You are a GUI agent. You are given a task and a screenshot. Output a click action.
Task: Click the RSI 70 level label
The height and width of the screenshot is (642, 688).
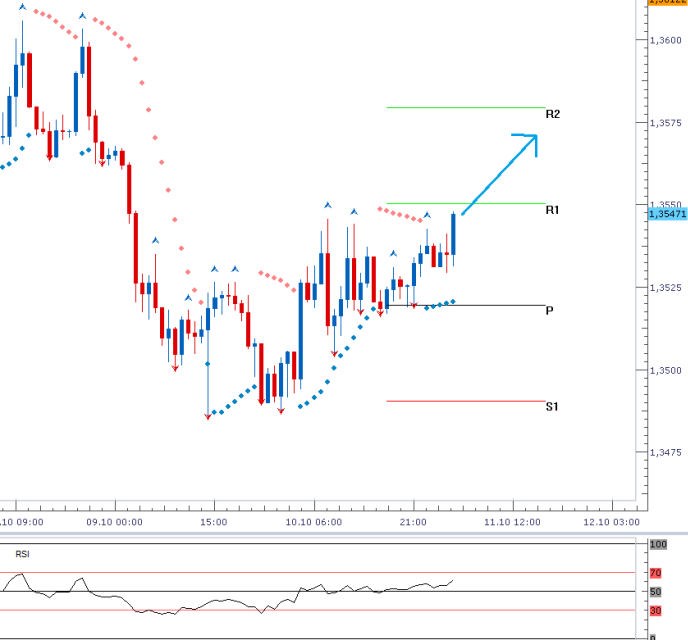coord(656,573)
